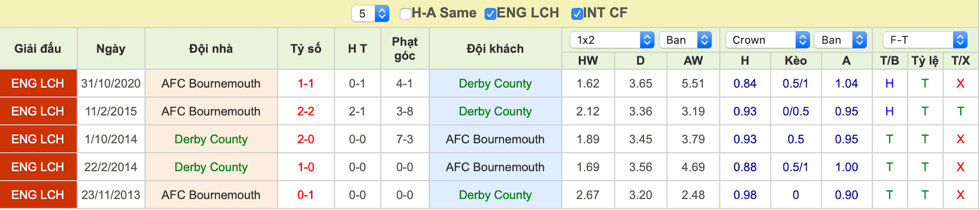
Task: Select ENG LCH tag in first row
Action: [38, 83]
